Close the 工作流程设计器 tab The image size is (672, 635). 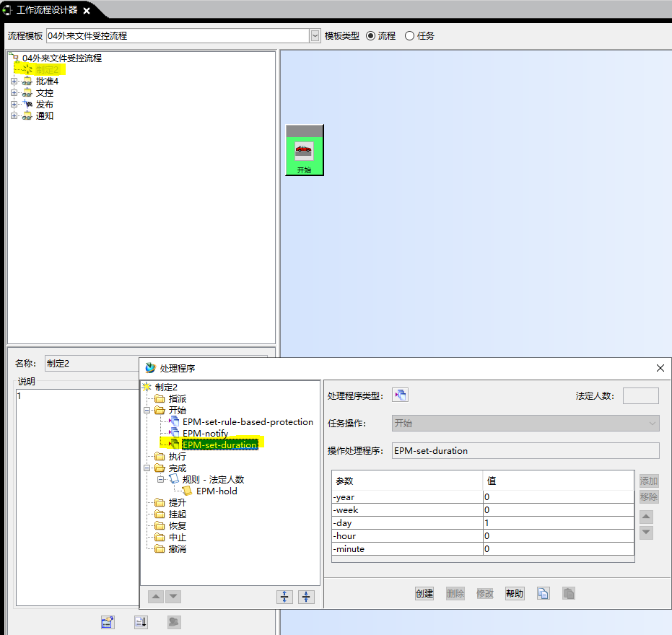coord(87,11)
